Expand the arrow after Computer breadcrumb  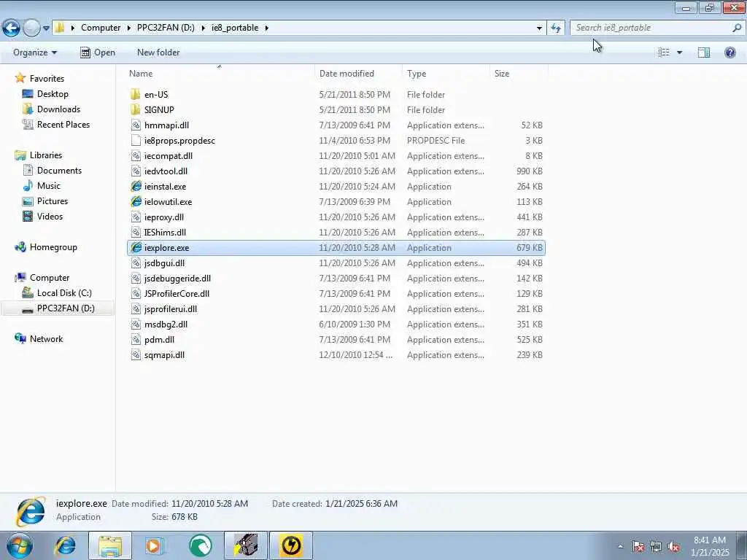129,28
